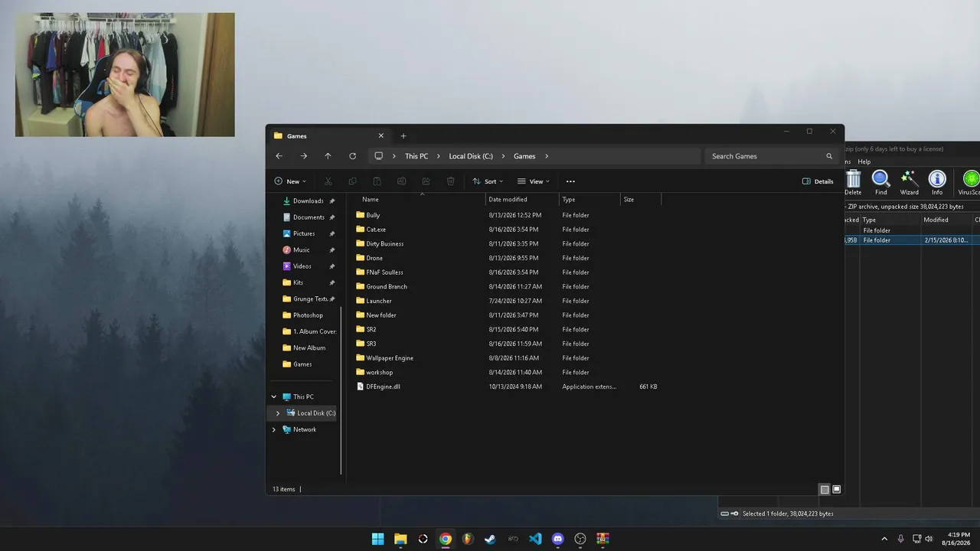Open the Wizard tool in WinRAR
980x551 pixels.
click(909, 183)
